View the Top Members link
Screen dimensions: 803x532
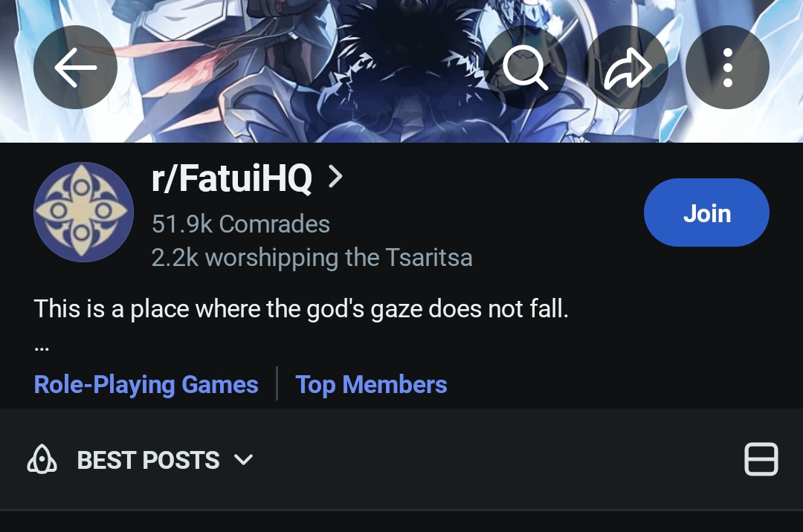[x=371, y=384]
